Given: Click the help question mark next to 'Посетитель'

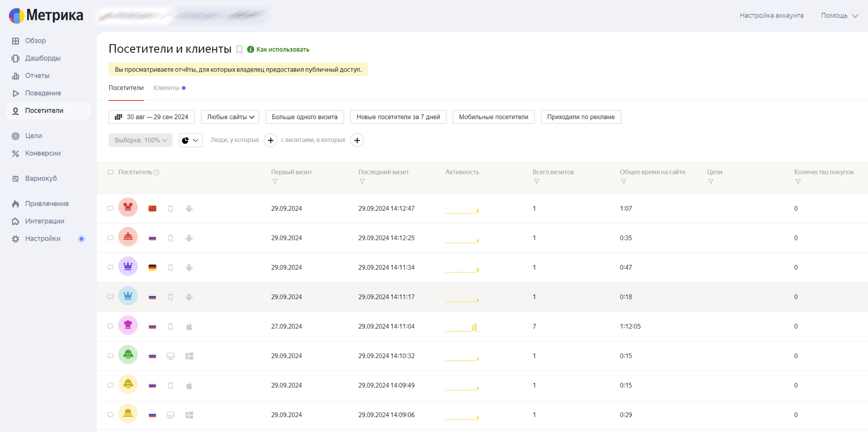Looking at the screenshot, I should coord(156,172).
